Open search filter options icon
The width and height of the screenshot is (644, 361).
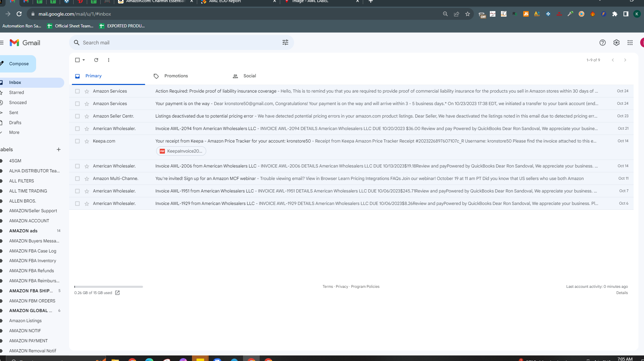[x=285, y=42]
